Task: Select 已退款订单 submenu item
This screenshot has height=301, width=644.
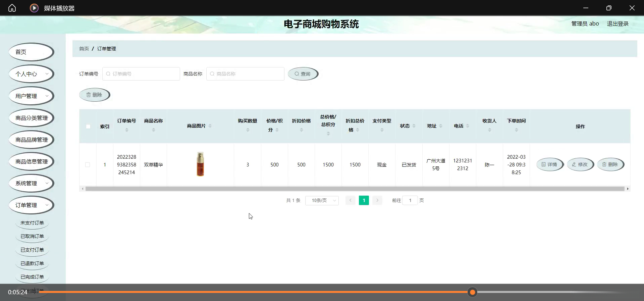Action: [x=32, y=263]
